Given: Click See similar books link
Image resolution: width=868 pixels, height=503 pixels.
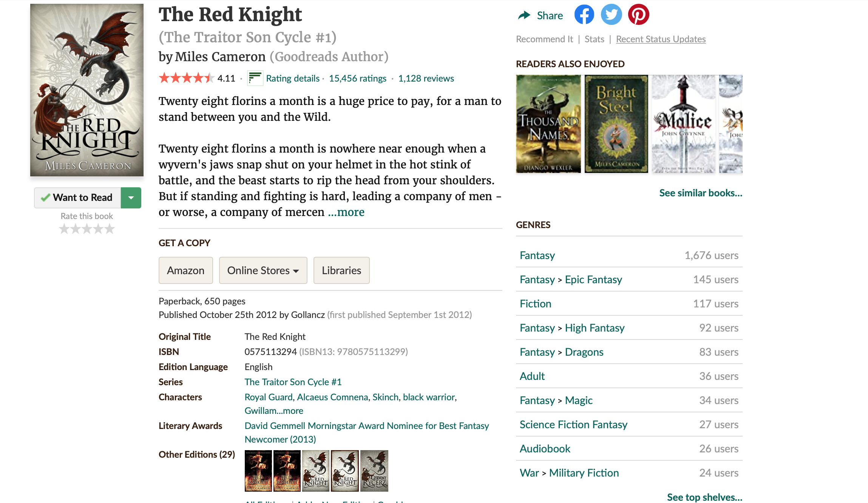Looking at the screenshot, I should 701,193.
